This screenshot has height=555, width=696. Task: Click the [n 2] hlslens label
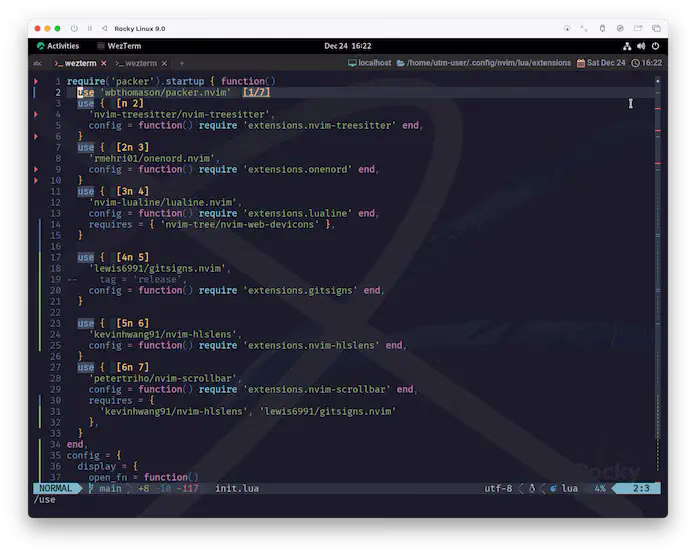[130, 103]
